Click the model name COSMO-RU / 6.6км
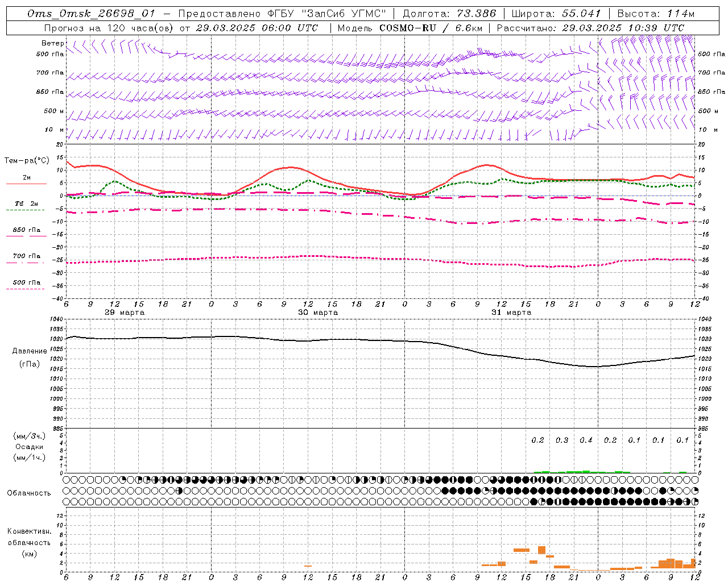Viewport: 728px width, 582px height. coord(431,28)
